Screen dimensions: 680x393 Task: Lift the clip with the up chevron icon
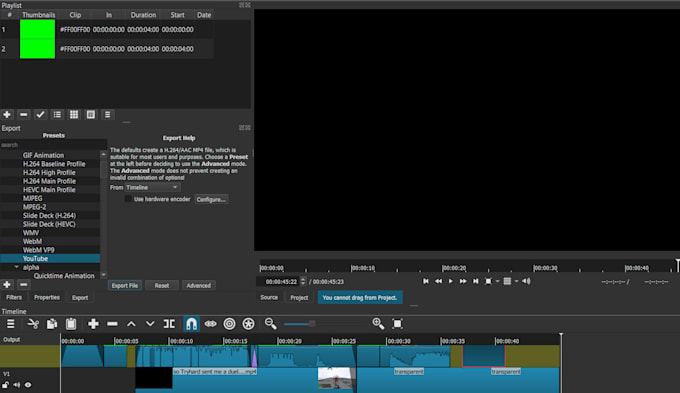click(131, 324)
